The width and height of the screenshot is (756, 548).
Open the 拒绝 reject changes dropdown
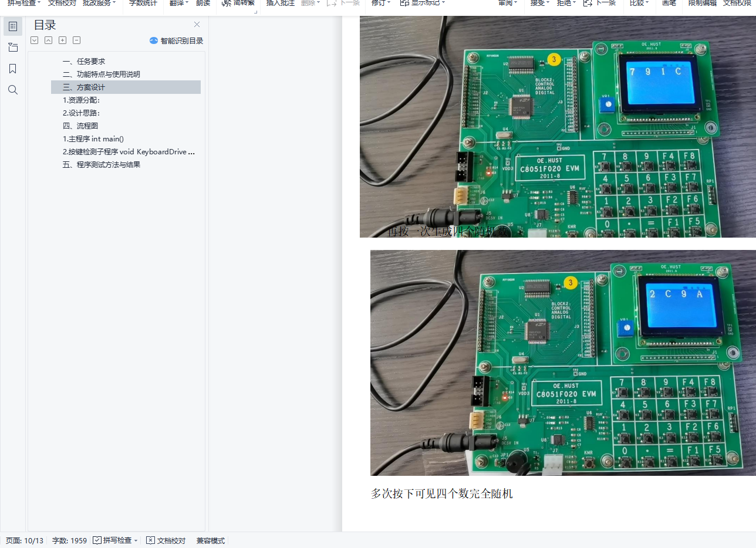coord(566,3)
